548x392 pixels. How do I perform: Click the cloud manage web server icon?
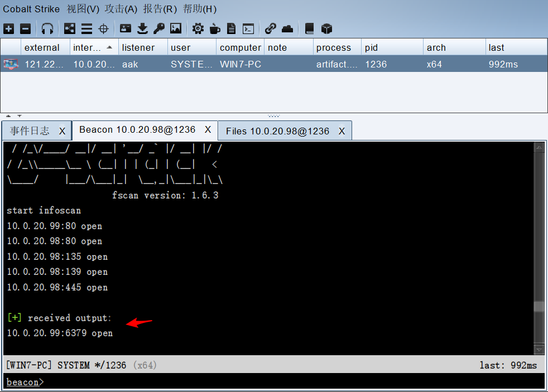287,28
